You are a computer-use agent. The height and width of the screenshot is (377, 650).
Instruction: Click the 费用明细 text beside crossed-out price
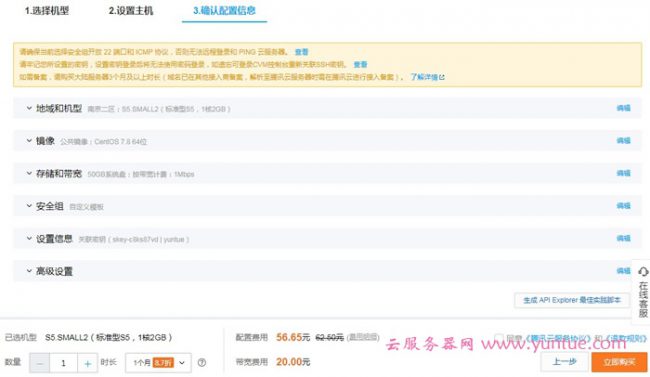click(364, 337)
